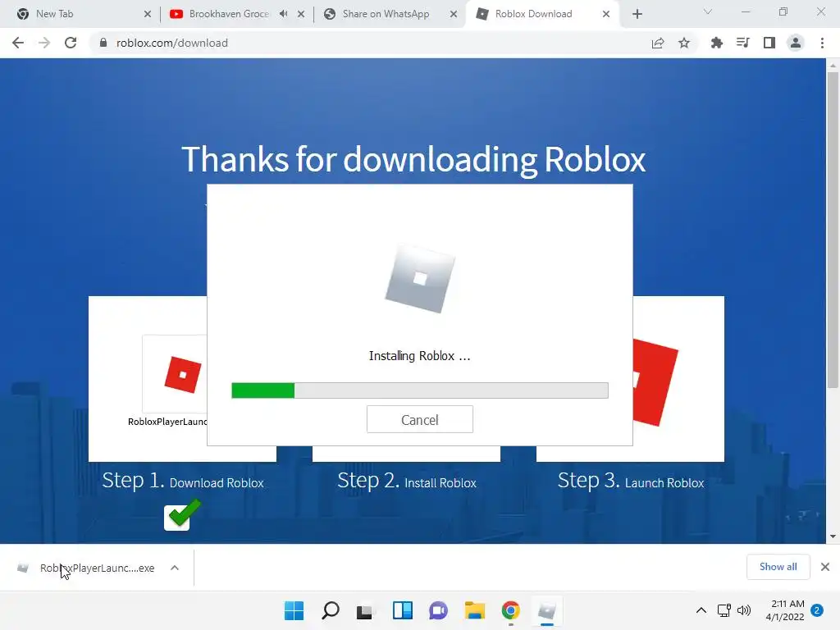Viewport: 840px width, 630px height.
Task: Click Thanks for downloading Roblox heading
Action: (x=413, y=159)
